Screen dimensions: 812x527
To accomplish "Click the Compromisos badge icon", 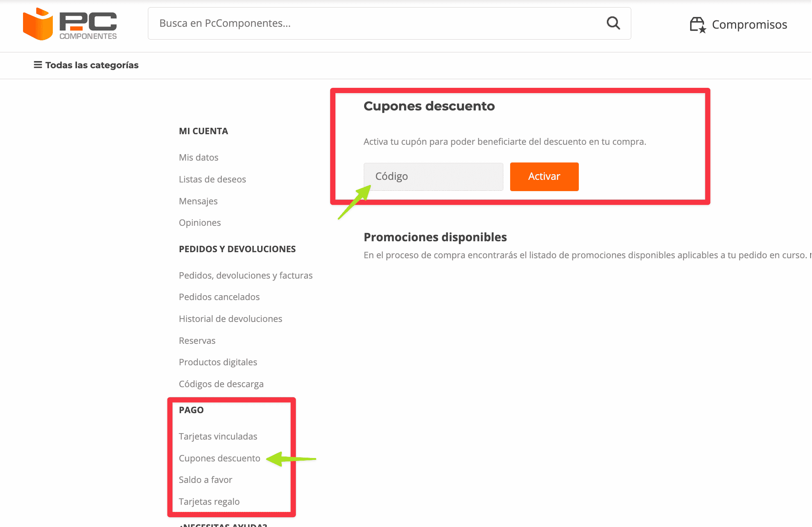I will (x=697, y=24).
